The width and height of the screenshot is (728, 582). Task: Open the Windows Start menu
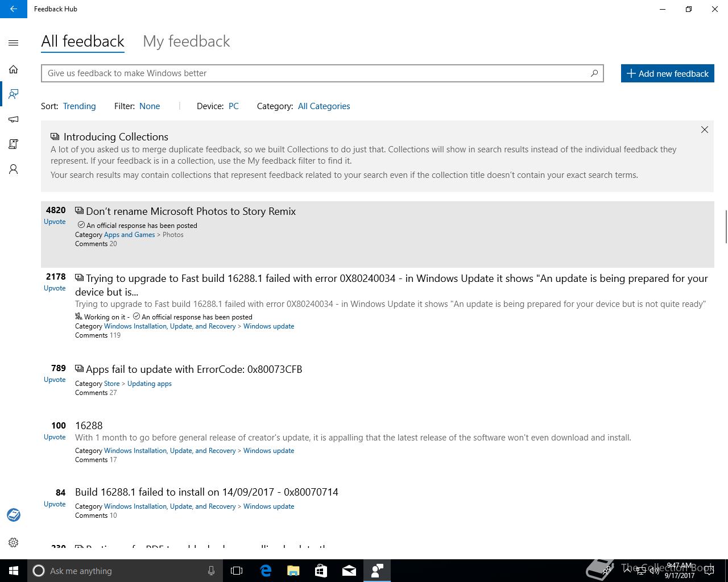(x=14, y=571)
